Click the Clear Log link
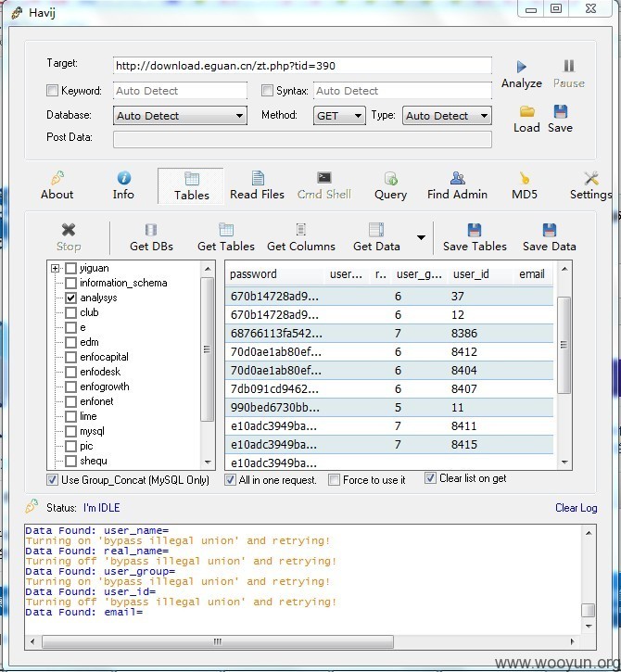Screen dimensions: 621x672 pos(576,508)
